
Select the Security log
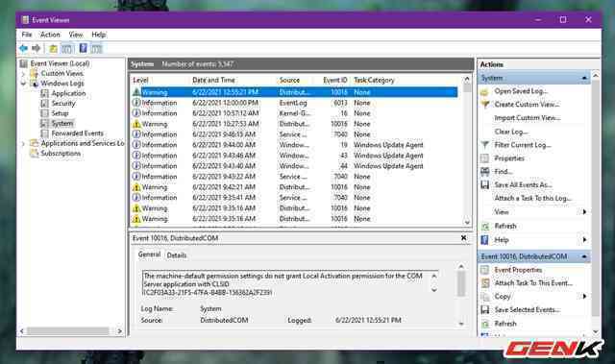click(x=63, y=104)
